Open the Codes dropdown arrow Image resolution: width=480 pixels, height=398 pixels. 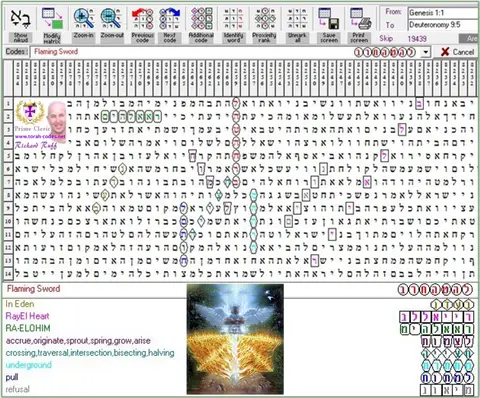(426, 52)
